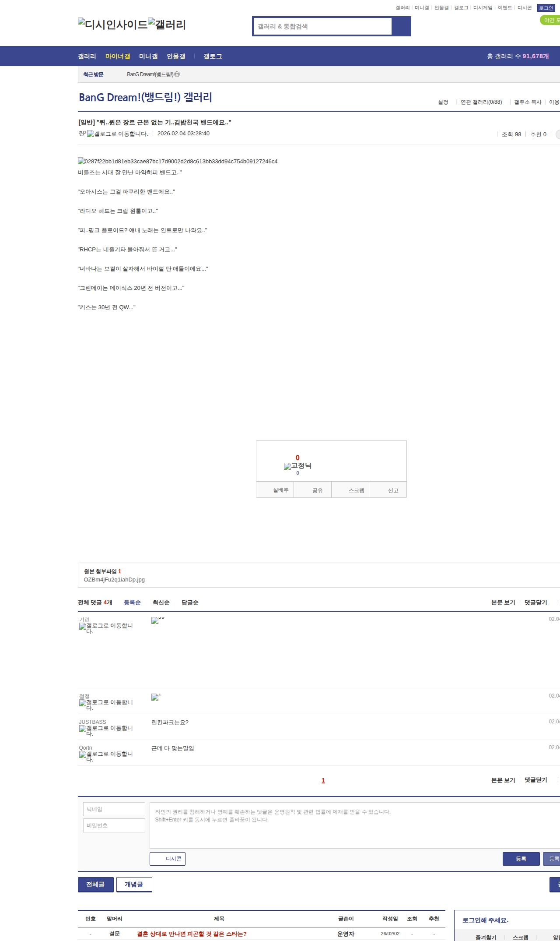Click 스크랩 under the vote box

point(350,490)
